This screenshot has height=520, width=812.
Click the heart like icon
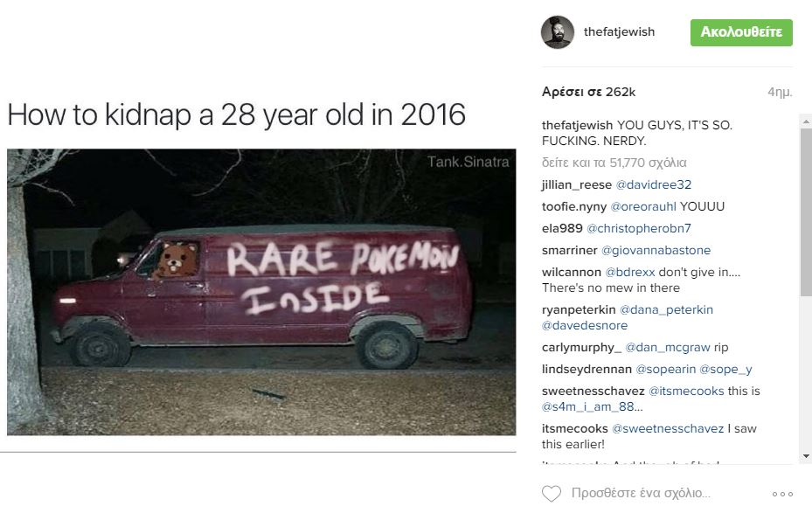coord(551,494)
